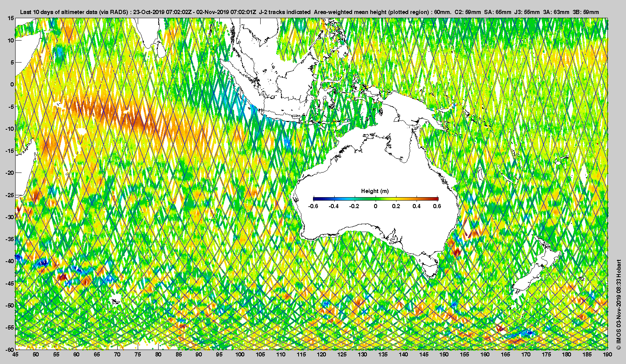Click latitude tick label -60 on left axis
This screenshot has height=364, width=626.
click(x=9, y=349)
